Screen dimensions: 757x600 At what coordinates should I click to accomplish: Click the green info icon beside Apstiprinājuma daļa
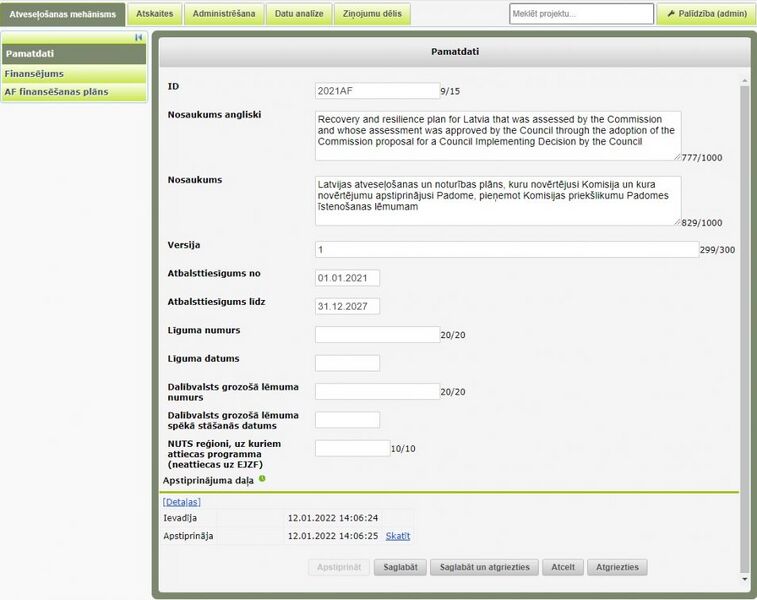click(262, 479)
